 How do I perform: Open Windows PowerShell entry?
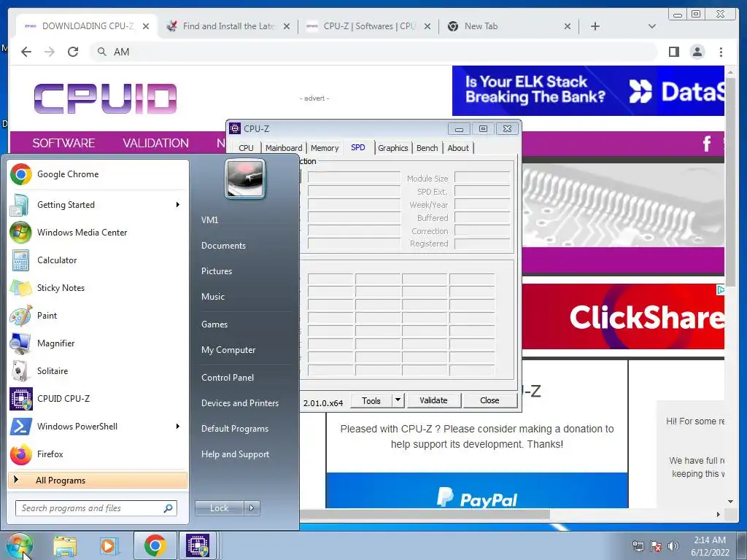point(98,426)
